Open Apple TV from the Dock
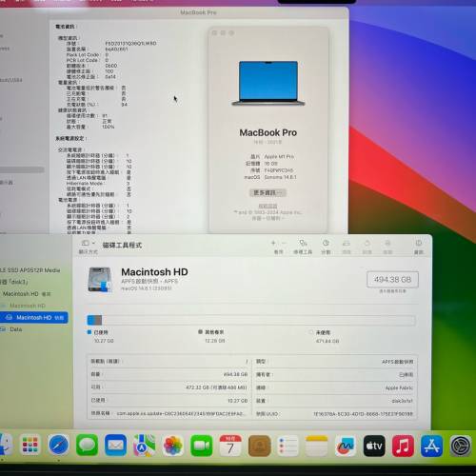Screen dimensions: 476x476 click(x=374, y=446)
